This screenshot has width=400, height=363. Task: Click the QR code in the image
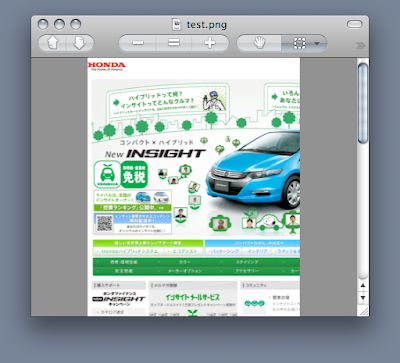coord(104,223)
